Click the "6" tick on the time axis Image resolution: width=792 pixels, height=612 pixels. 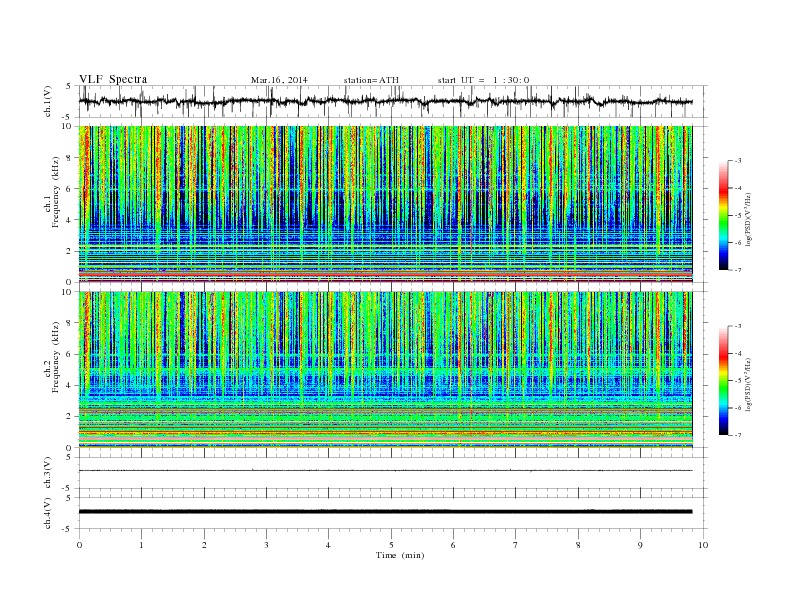(x=453, y=545)
